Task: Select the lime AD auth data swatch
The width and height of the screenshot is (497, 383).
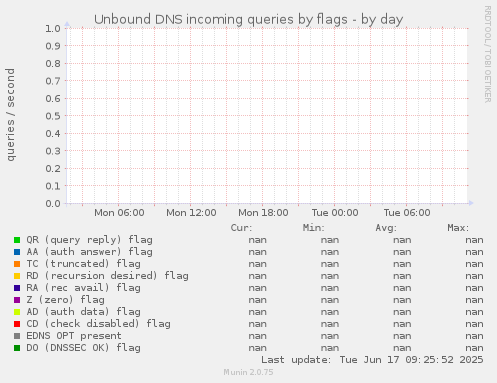Action: tap(17, 312)
